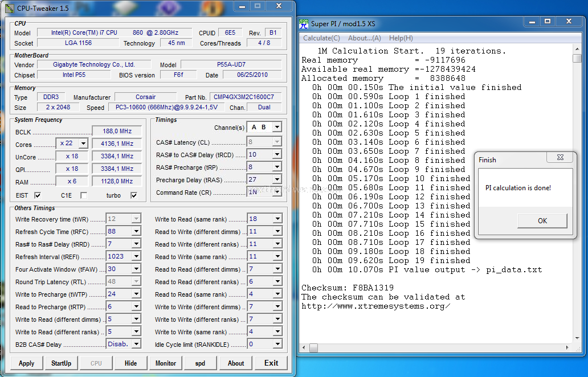The image size is (588, 377).
Task: Click the About button in CPU-Tweaker
Action: click(x=236, y=363)
